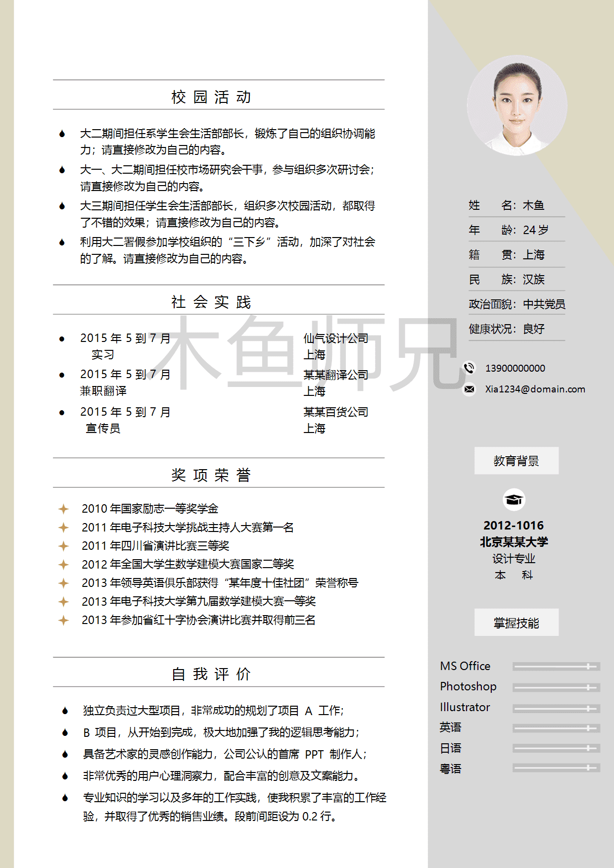
Task: Click the MS Office skill level bar
Action: pyautogui.click(x=556, y=667)
